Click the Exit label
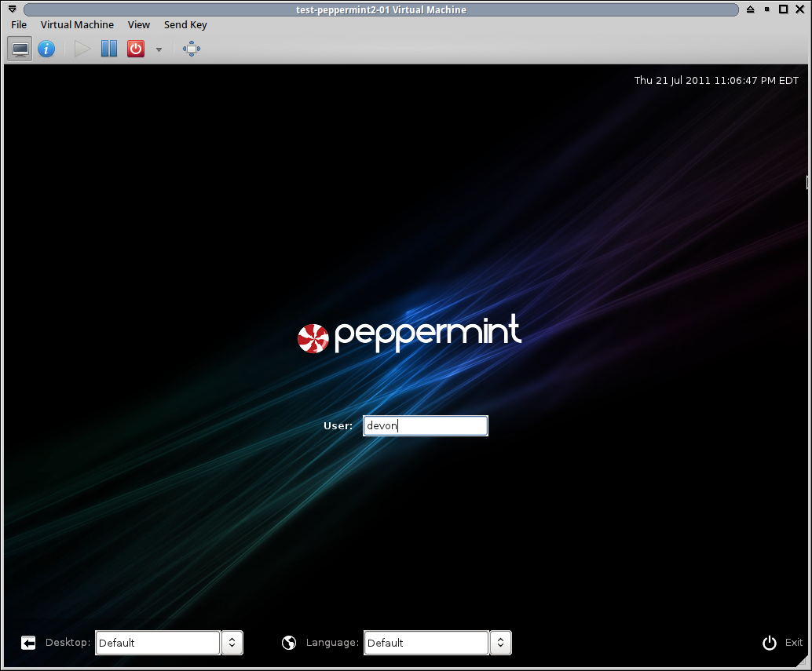The height and width of the screenshot is (671, 812). 794,643
